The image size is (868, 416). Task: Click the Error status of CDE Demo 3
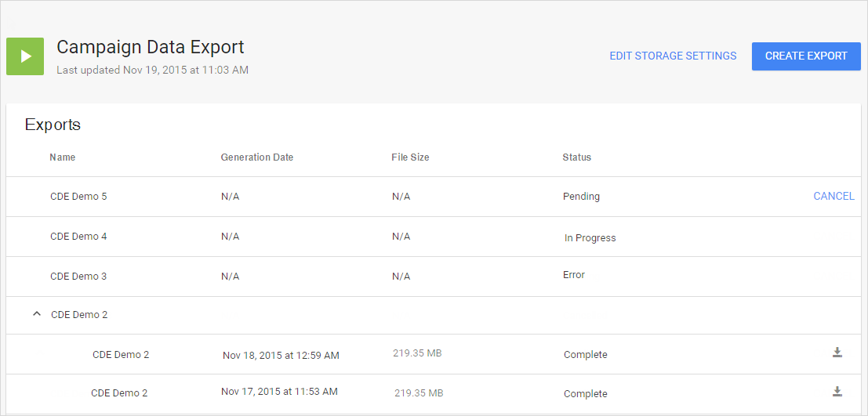click(x=574, y=275)
